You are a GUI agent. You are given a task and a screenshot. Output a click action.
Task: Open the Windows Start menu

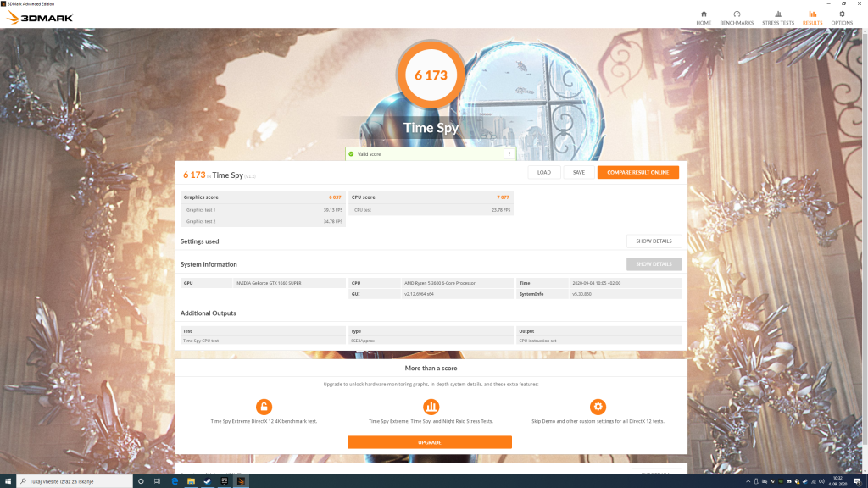(8, 481)
